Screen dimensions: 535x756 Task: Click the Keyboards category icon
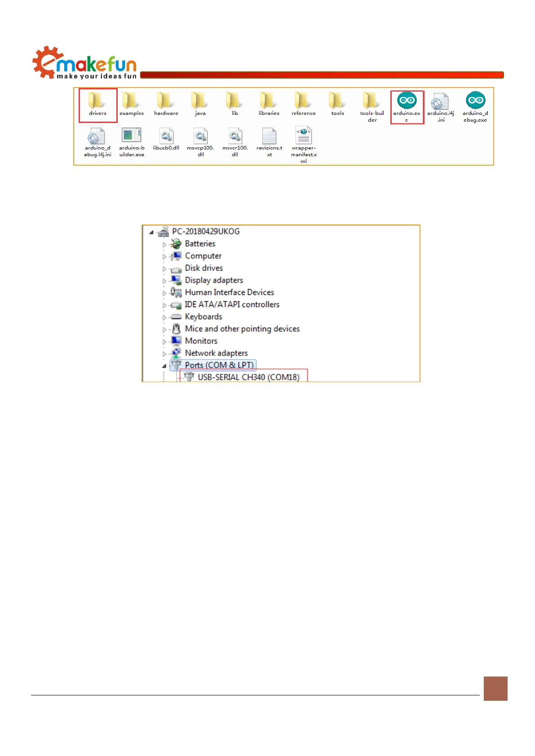click(176, 317)
